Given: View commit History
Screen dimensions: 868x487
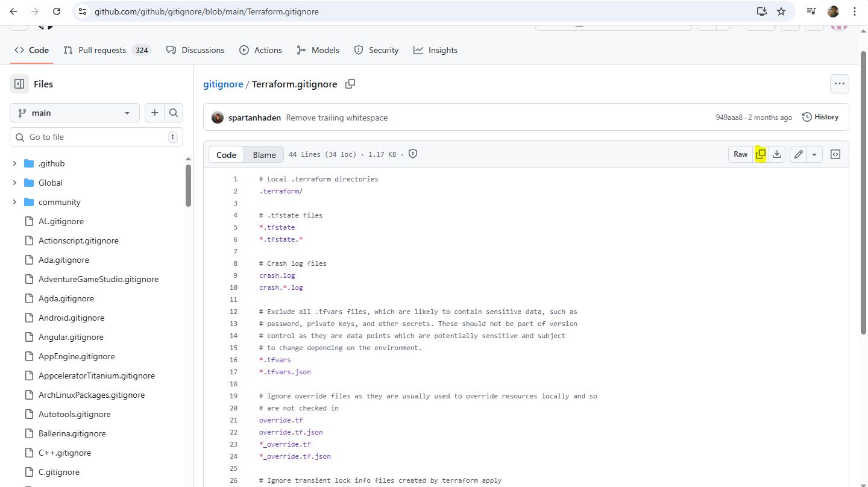Looking at the screenshot, I should coord(820,117).
